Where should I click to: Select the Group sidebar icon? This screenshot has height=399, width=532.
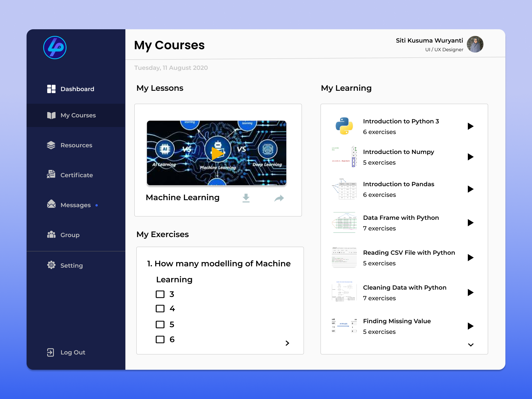click(51, 235)
